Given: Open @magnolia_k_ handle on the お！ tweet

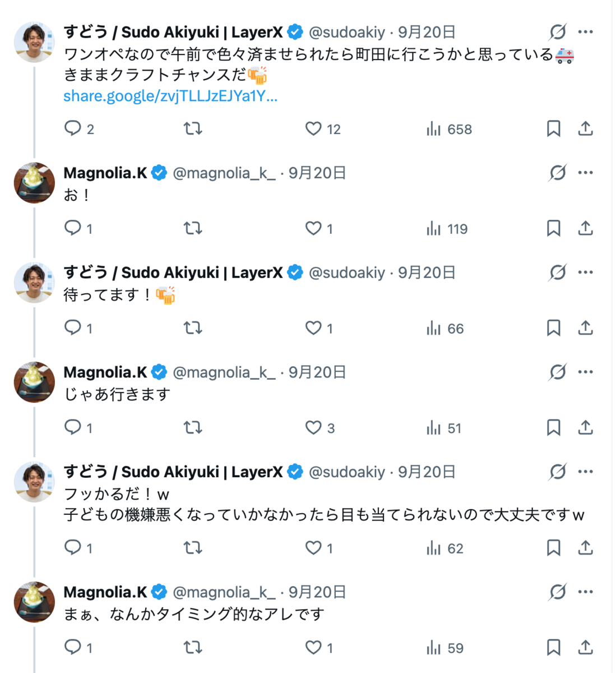Looking at the screenshot, I should point(224,173).
